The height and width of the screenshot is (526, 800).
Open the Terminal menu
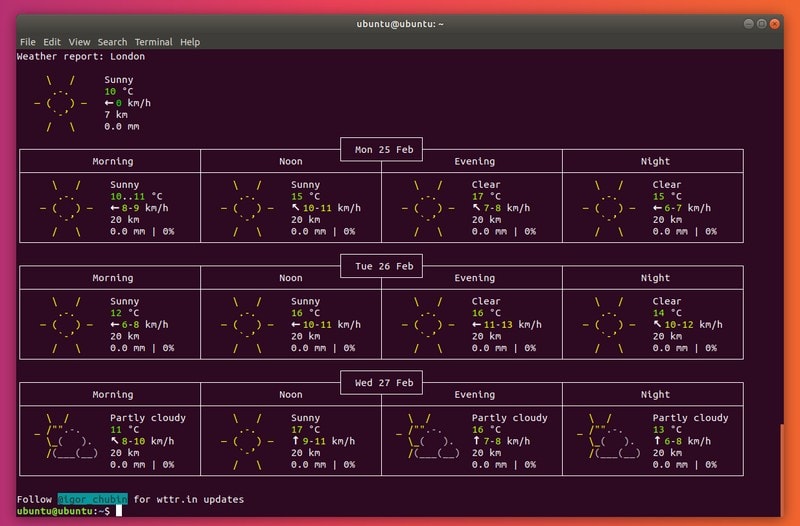coord(153,42)
